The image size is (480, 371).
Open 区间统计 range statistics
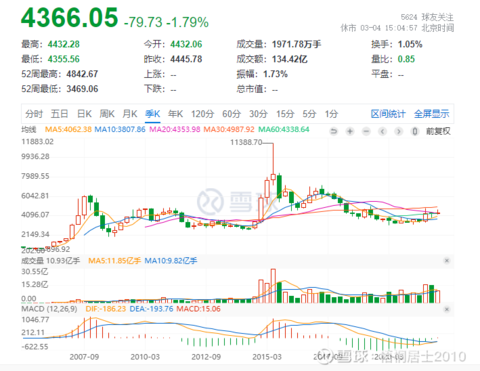pos(388,114)
